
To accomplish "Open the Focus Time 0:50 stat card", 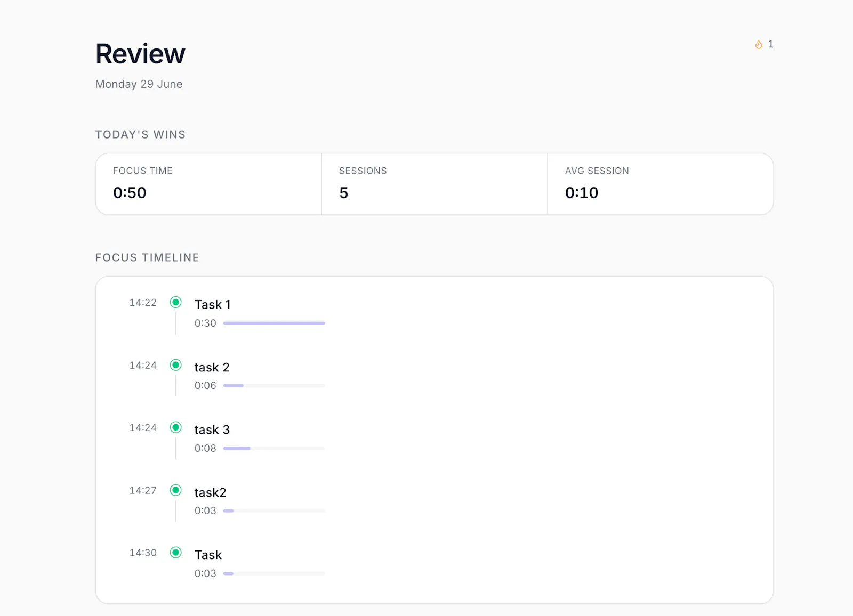I will [x=208, y=184].
